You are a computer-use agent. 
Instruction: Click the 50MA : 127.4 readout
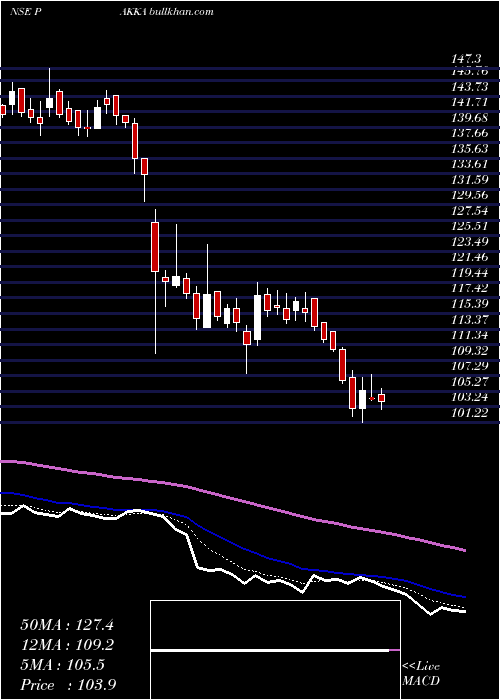67,625
